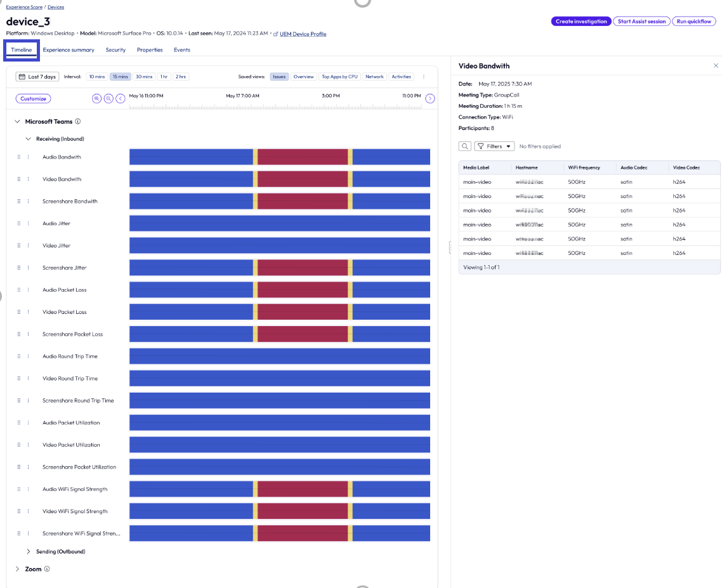The image size is (722, 588).
Task: Open the Last 7 days date range
Action: pos(37,77)
